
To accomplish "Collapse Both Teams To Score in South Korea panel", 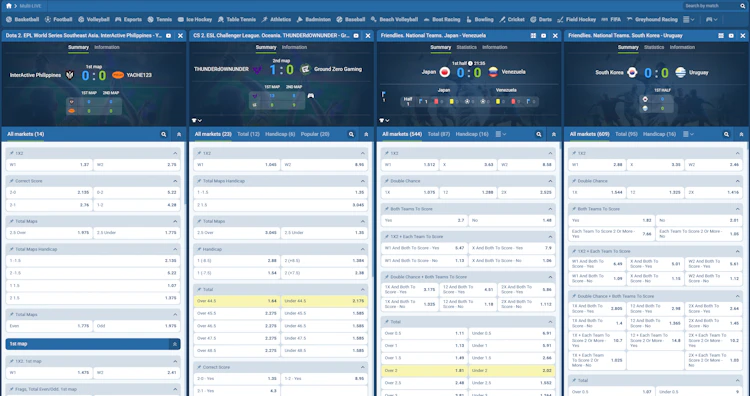I will click(x=738, y=209).
